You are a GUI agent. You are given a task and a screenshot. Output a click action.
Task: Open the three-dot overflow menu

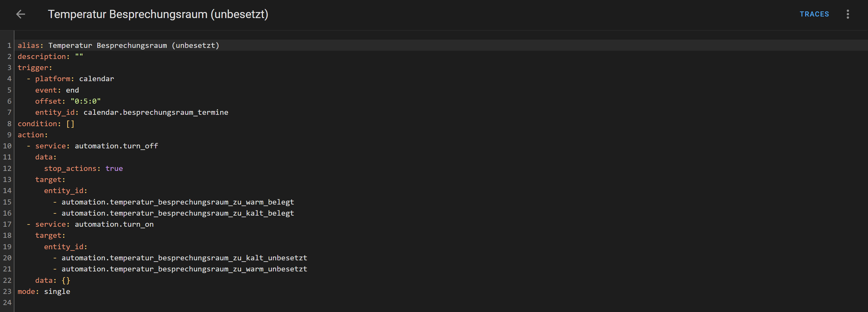(x=847, y=14)
